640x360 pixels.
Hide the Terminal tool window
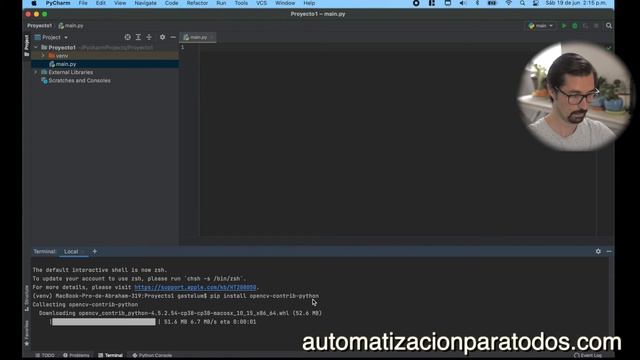pyautogui.click(x=609, y=251)
